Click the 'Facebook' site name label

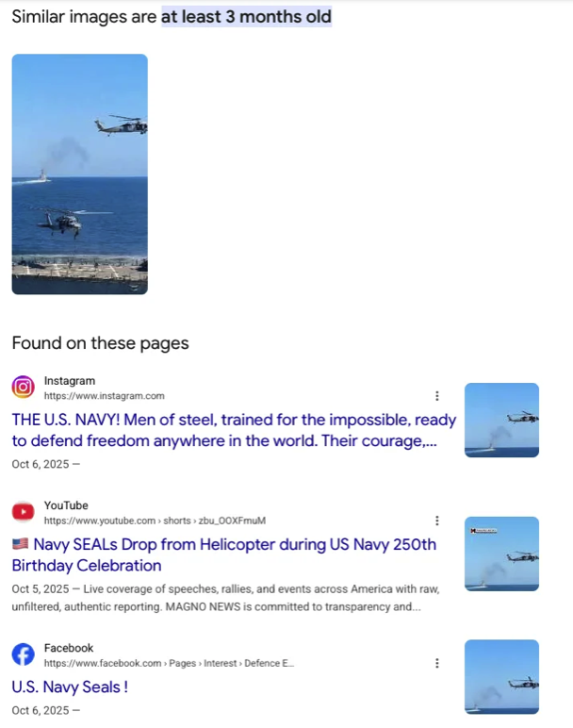(x=69, y=648)
